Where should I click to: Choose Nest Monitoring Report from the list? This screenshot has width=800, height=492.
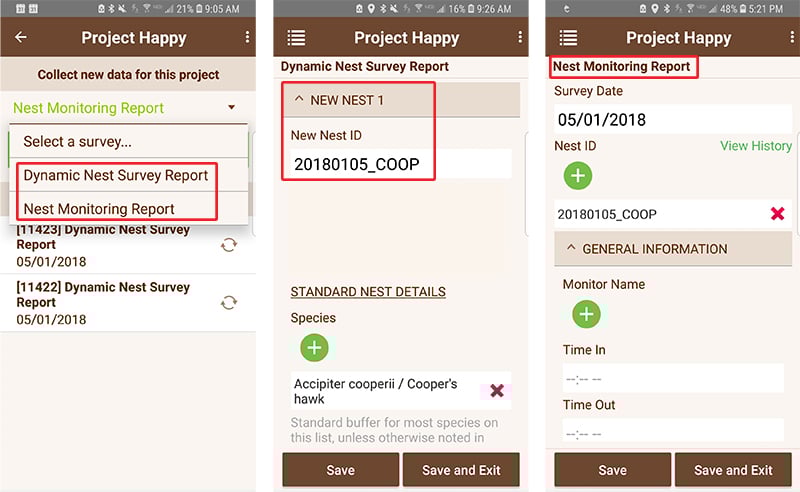click(x=99, y=209)
